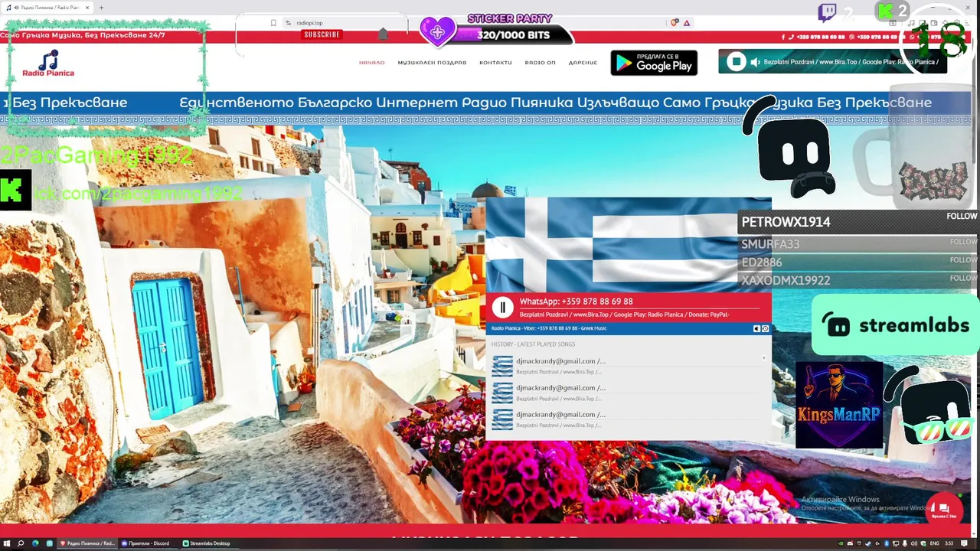980x551 pixels.
Task: Click the speaker icon in the blue player bar
Action: [x=756, y=328]
